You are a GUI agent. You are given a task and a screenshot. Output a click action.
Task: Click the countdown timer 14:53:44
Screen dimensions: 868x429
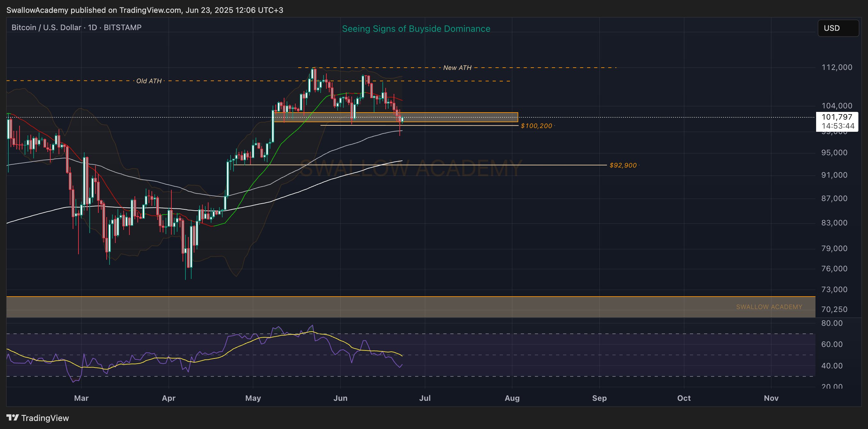[838, 126]
